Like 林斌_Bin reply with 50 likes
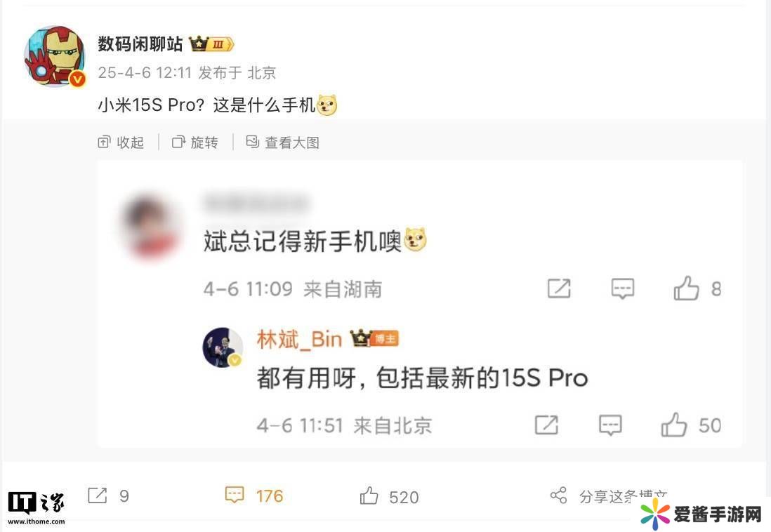 (x=691, y=425)
